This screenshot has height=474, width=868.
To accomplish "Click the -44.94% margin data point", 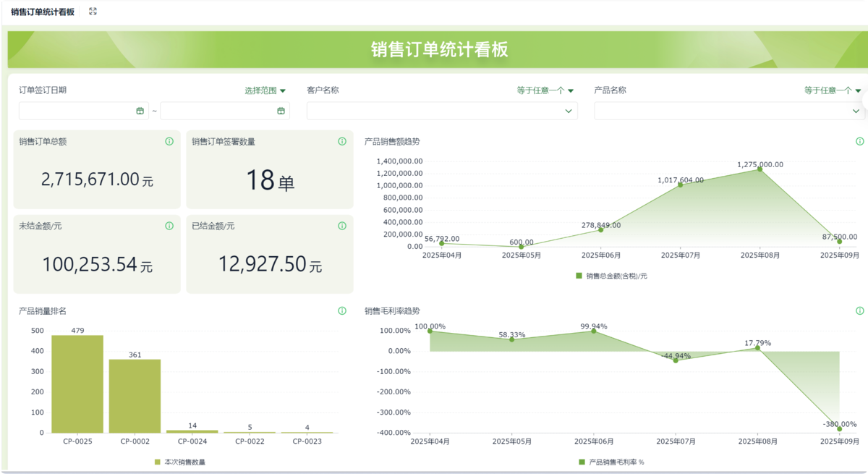I will [676, 360].
